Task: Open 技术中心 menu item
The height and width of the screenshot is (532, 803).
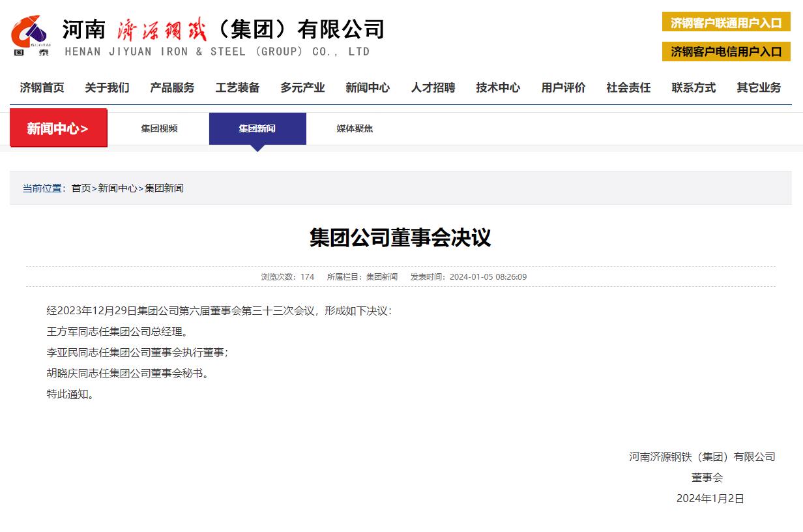Action: (x=498, y=87)
